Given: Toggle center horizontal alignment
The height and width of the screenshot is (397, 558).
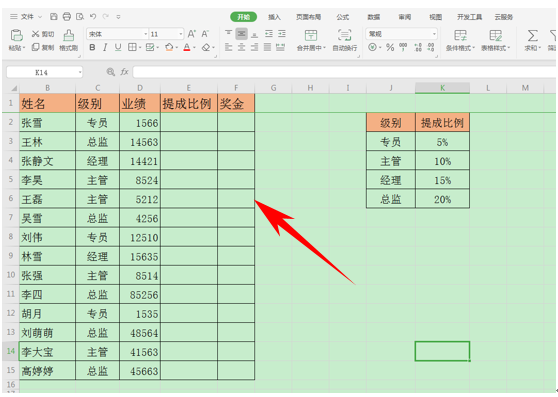Looking at the screenshot, I should pos(242,47).
